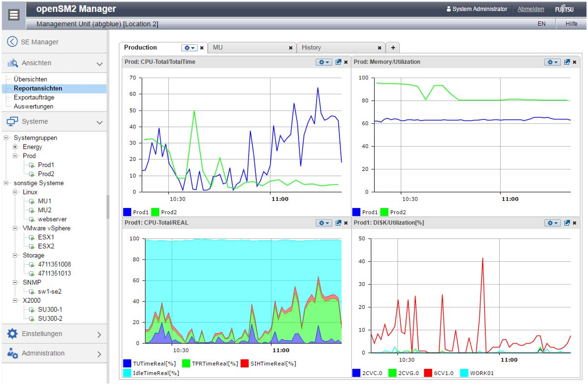Click the IdleTimeReal[%] cyan legend swatch
The image size is (588, 385).
click(x=127, y=373)
